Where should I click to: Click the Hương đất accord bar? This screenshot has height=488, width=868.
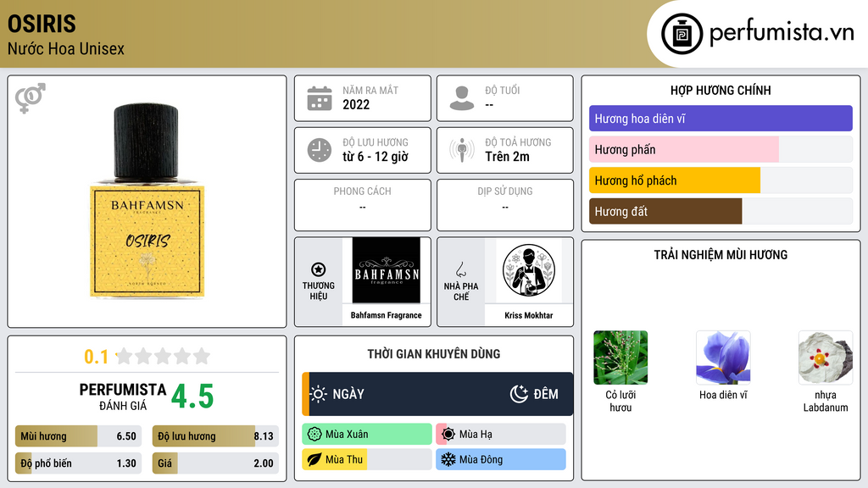721,211
